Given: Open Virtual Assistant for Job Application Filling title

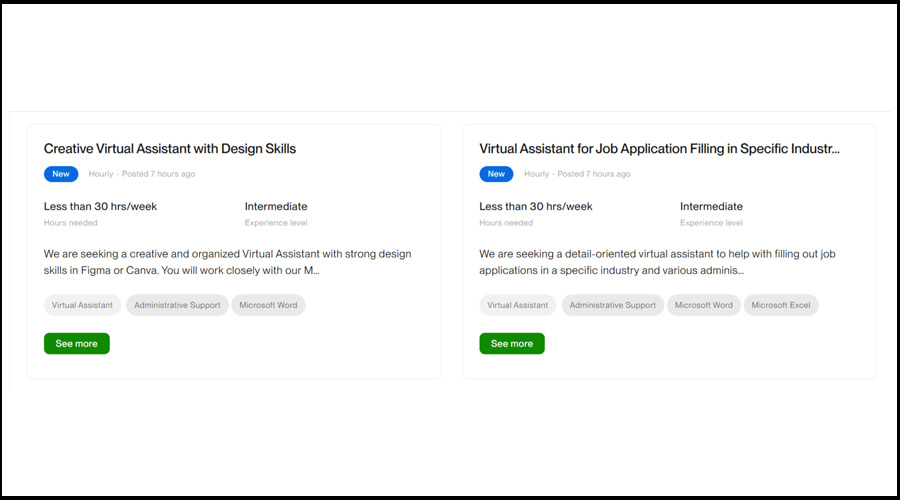Looking at the screenshot, I should (x=659, y=149).
